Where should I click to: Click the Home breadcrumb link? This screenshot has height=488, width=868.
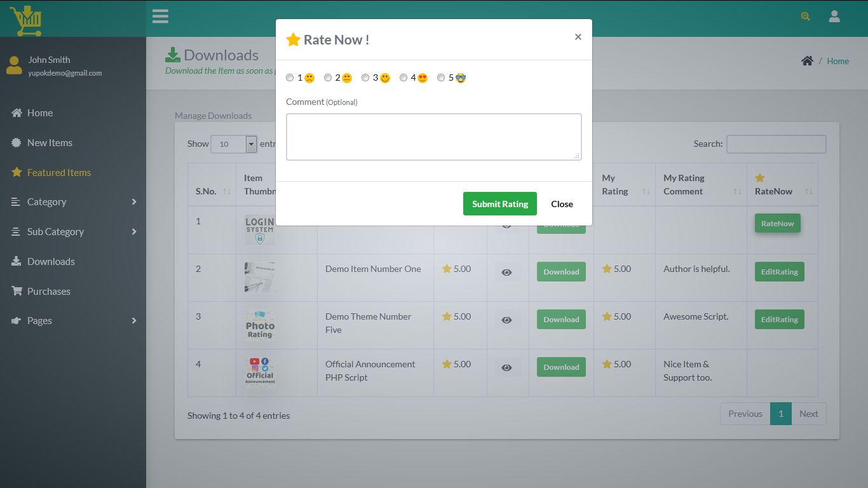[837, 61]
